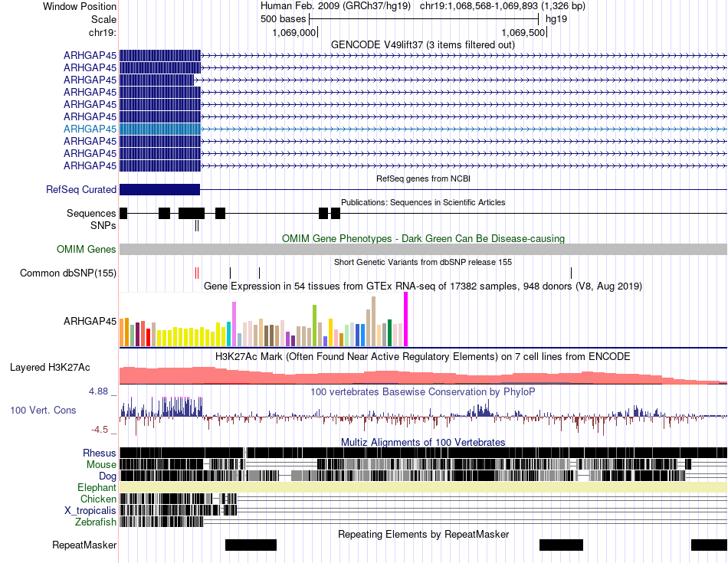Click the 1,069,000 ruler position
Viewport: 728px width, 563px height.
click(x=293, y=32)
